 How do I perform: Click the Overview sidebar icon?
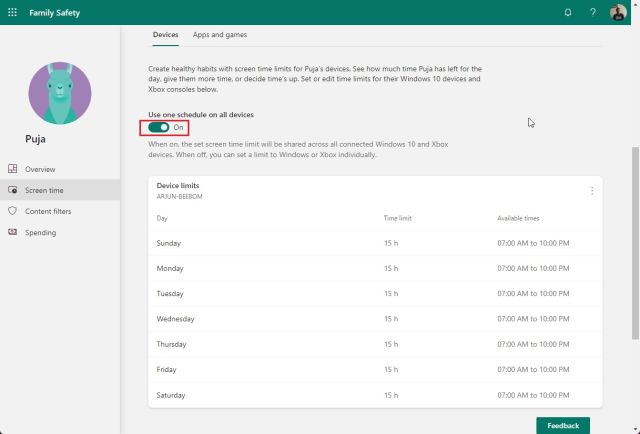(x=13, y=169)
